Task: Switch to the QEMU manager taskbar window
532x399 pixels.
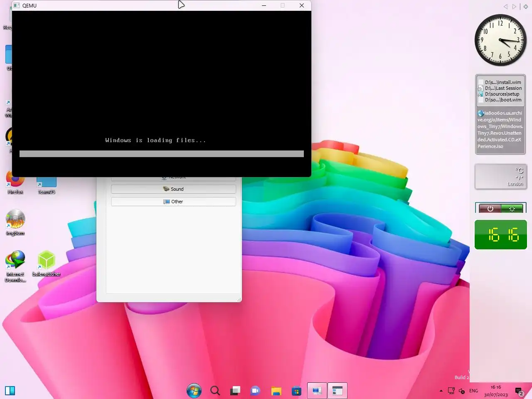Action: (x=317, y=391)
